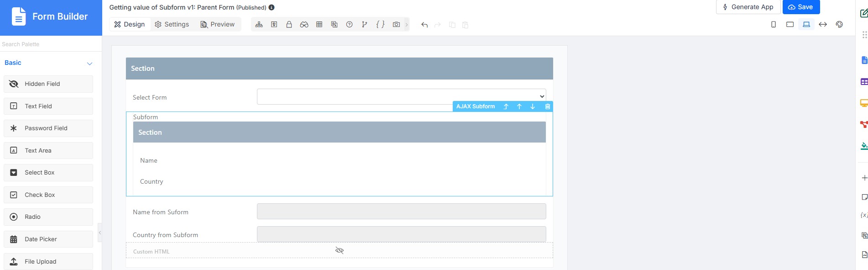Click the Search Palette field
Screen dimensions: 868x270
tap(51, 44)
